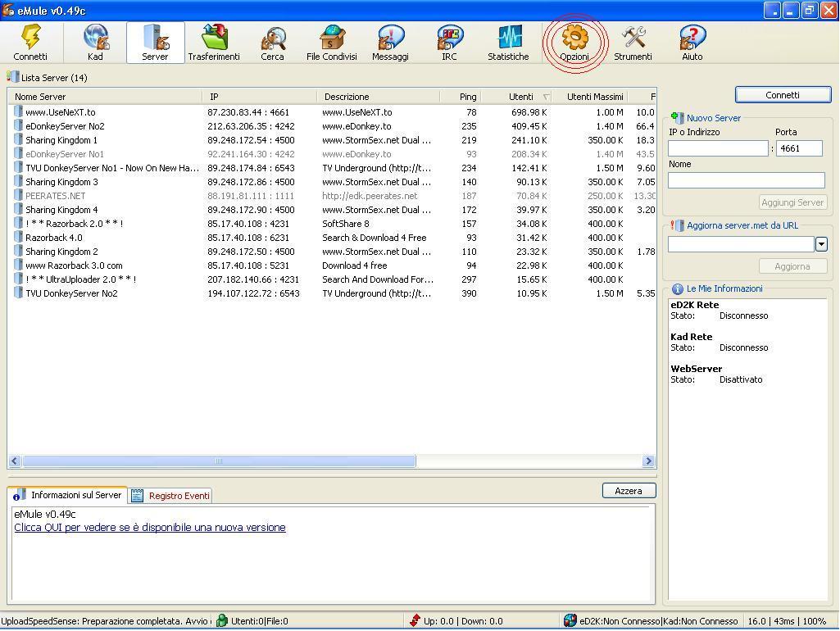Click the IP o Indirizzo input field
The width and height of the screenshot is (840, 631).
click(718, 148)
